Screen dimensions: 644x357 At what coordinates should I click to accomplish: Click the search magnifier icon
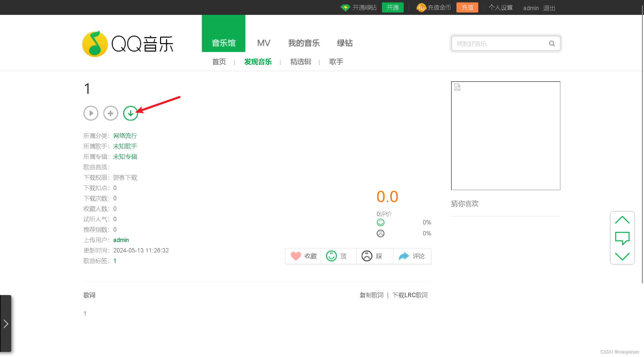tap(552, 43)
